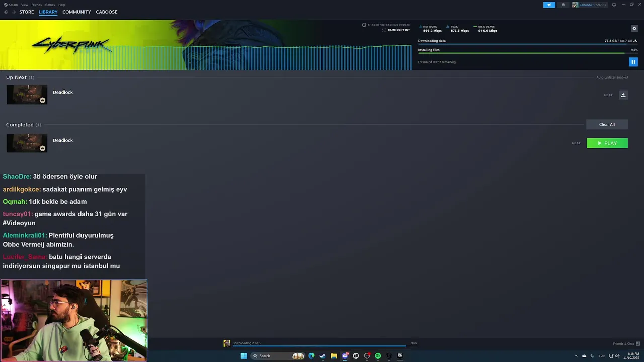Click the Estimated 00:57 remaining text
This screenshot has width=644, height=362.
click(437, 62)
